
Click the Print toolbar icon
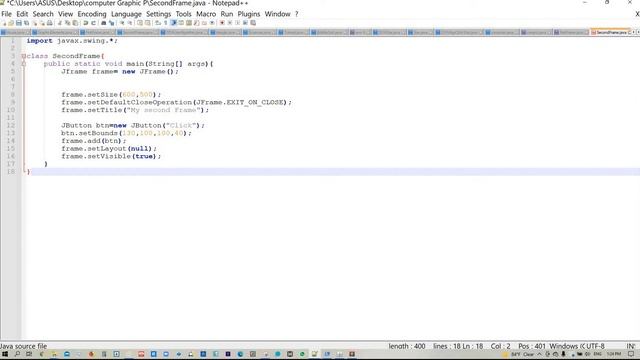pyautogui.click(x=49, y=23)
